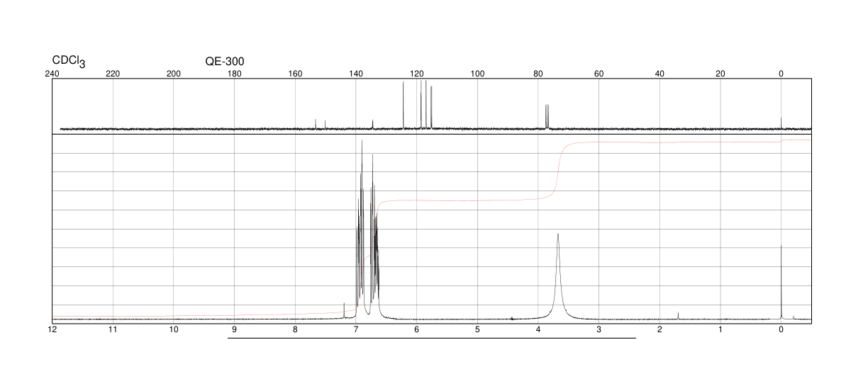Click the 10 ppm label on proton axis
Viewport: 868px width, 374px height.
coord(174,329)
